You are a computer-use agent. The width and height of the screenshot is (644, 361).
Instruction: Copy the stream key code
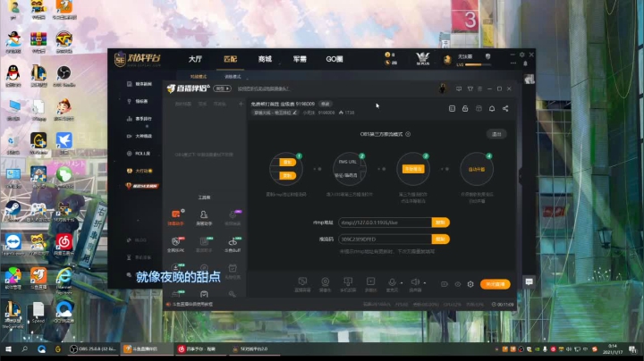[440, 239]
